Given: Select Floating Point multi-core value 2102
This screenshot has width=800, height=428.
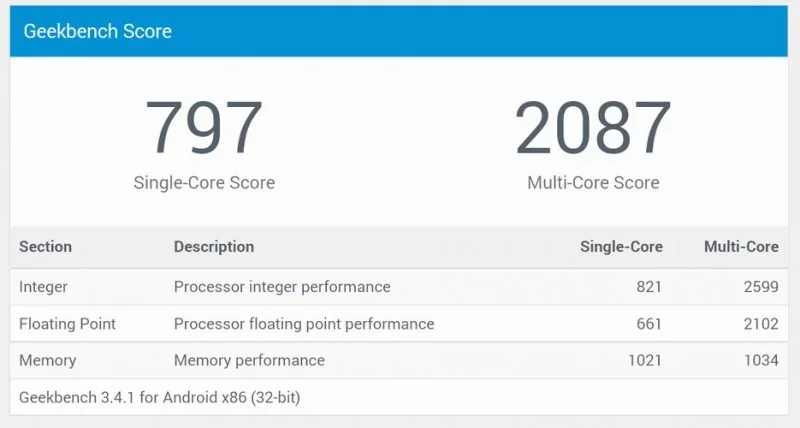Looking at the screenshot, I should click(761, 324).
